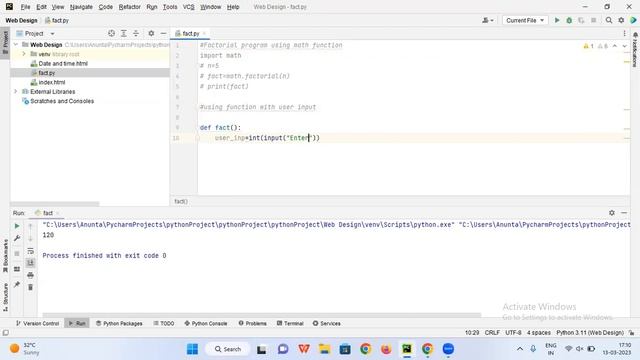Open the Project sidebar tab on left
The height and width of the screenshot is (360, 640).
pyautogui.click(x=5, y=43)
